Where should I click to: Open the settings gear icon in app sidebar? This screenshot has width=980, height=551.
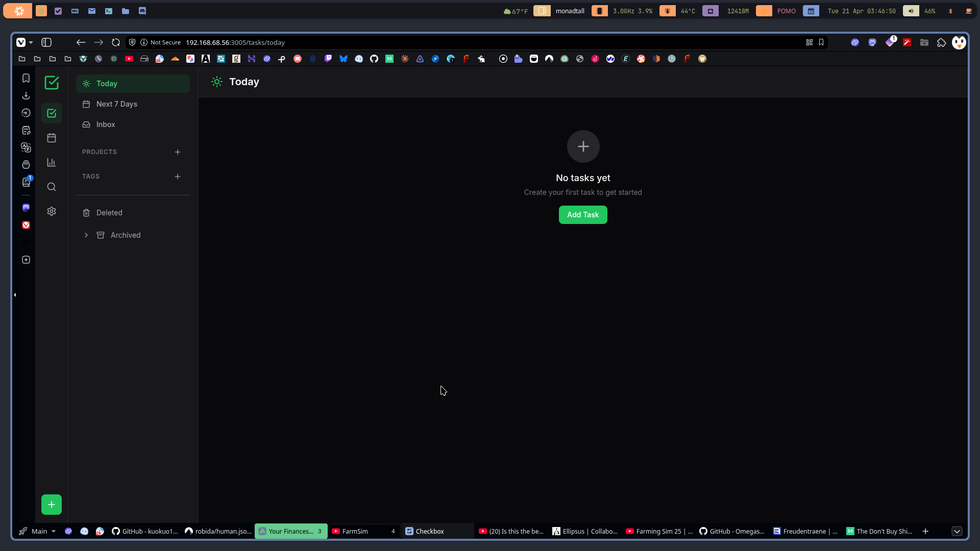52,211
